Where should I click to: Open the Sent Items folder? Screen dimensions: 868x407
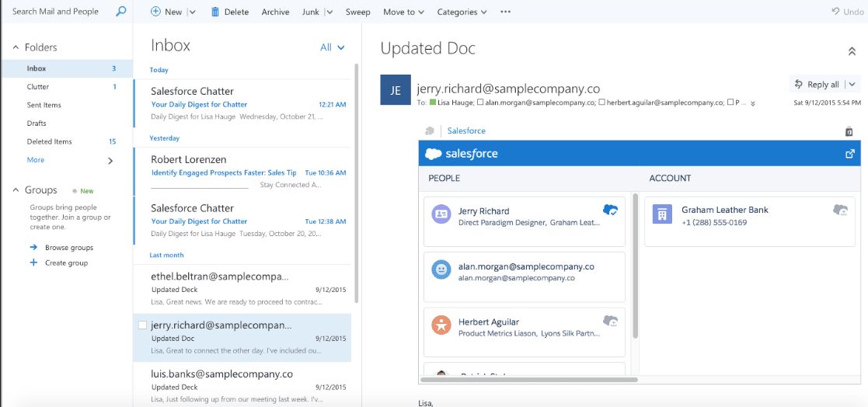[x=44, y=105]
